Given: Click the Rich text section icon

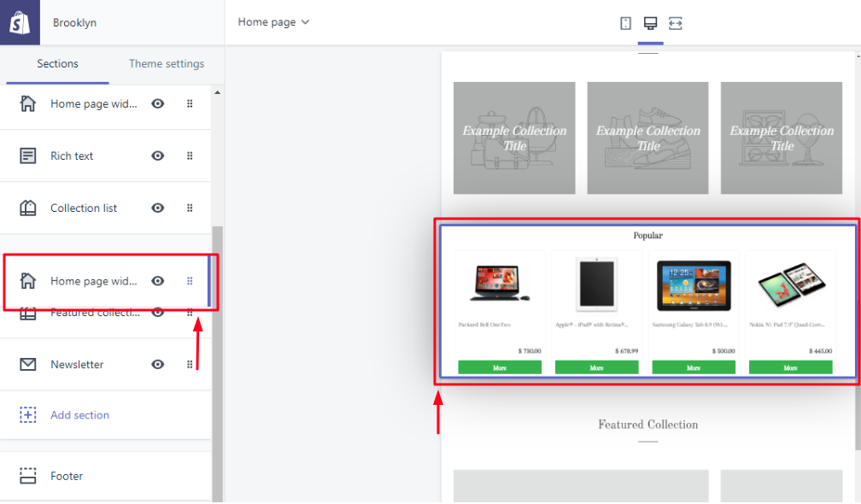Looking at the screenshot, I should 28,156.
